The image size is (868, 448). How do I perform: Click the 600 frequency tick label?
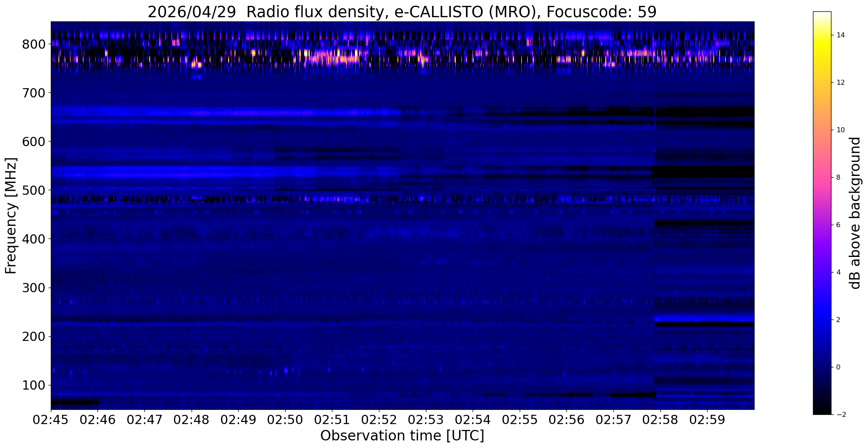34,141
